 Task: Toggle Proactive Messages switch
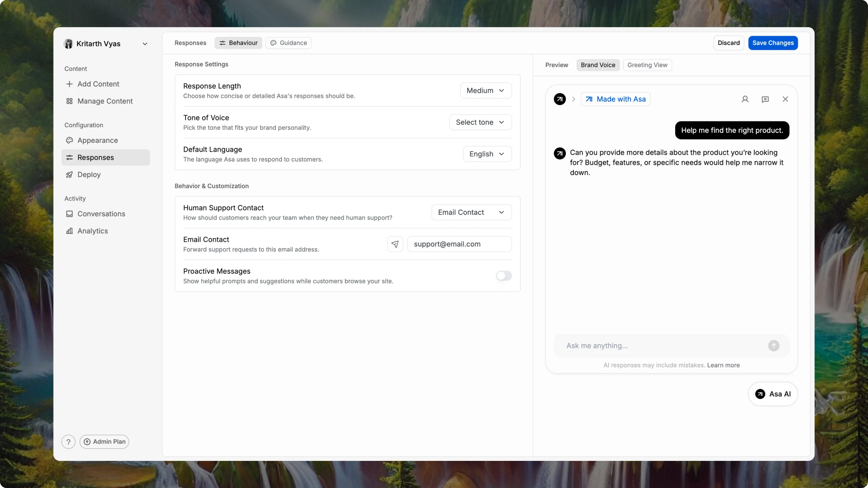pos(504,276)
